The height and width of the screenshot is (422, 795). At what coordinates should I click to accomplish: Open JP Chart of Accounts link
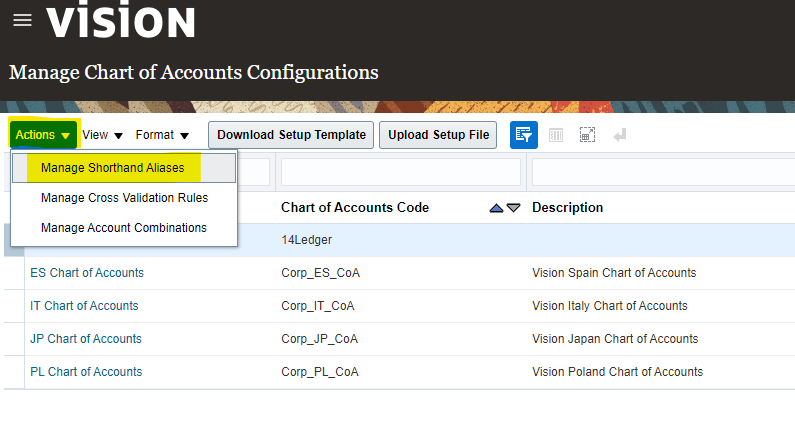point(86,339)
